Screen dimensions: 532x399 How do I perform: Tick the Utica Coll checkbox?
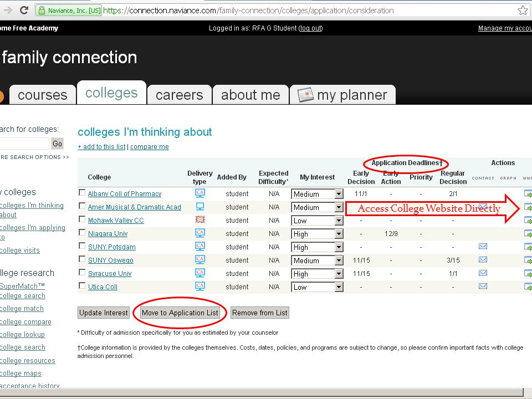[x=82, y=286]
